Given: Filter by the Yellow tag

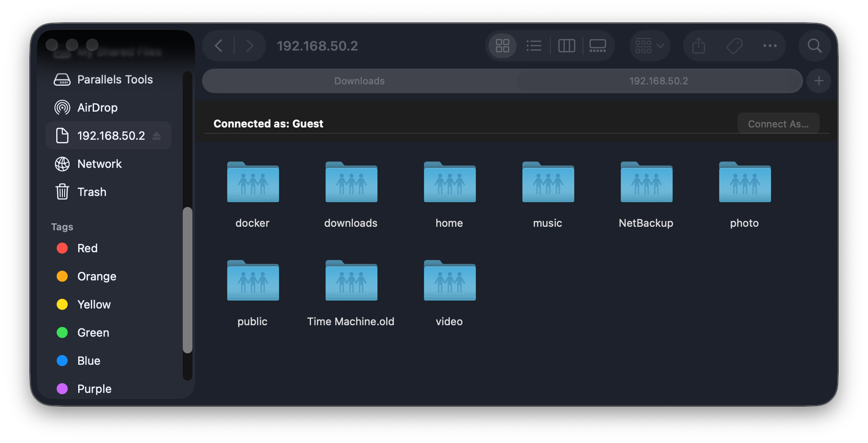Looking at the screenshot, I should coord(108,305).
